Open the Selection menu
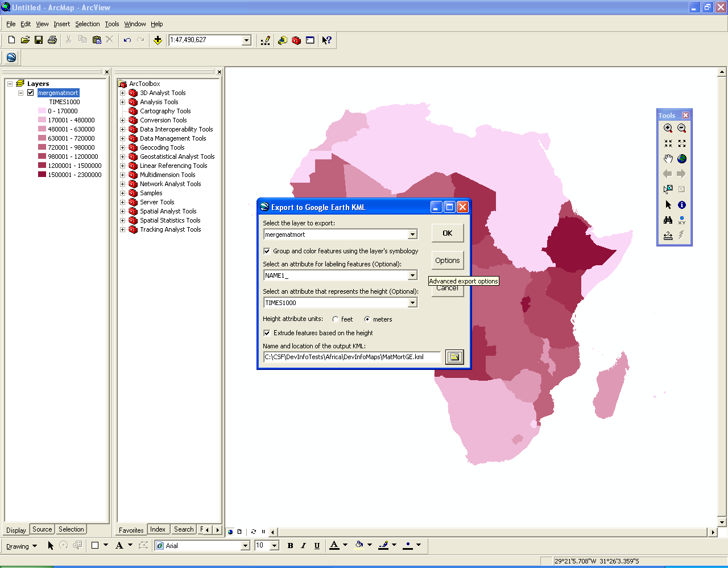Viewport: 728px width, 568px height. click(87, 24)
